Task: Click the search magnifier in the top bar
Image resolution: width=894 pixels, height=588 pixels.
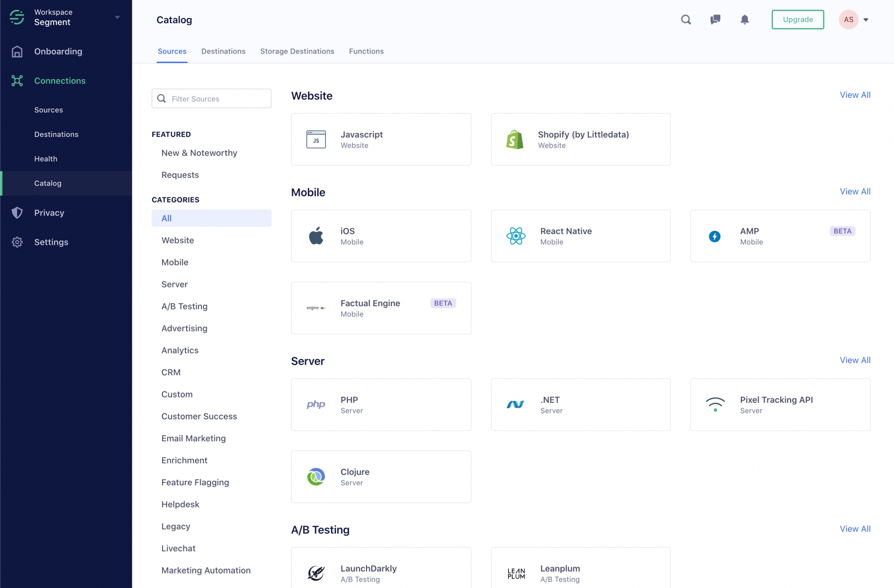Action: [686, 20]
